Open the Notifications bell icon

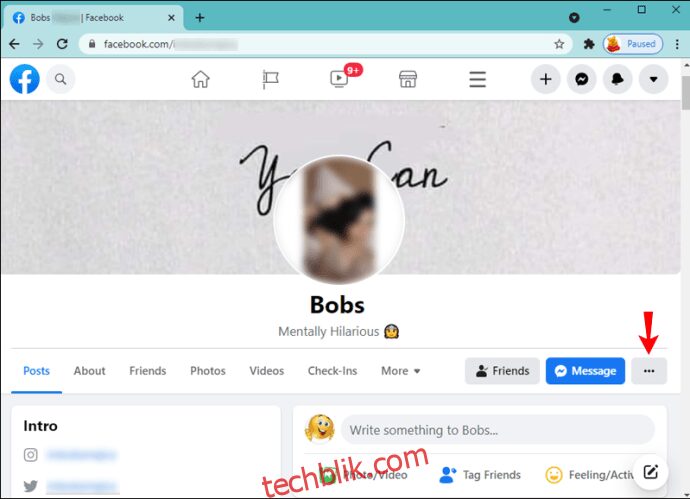coord(617,79)
